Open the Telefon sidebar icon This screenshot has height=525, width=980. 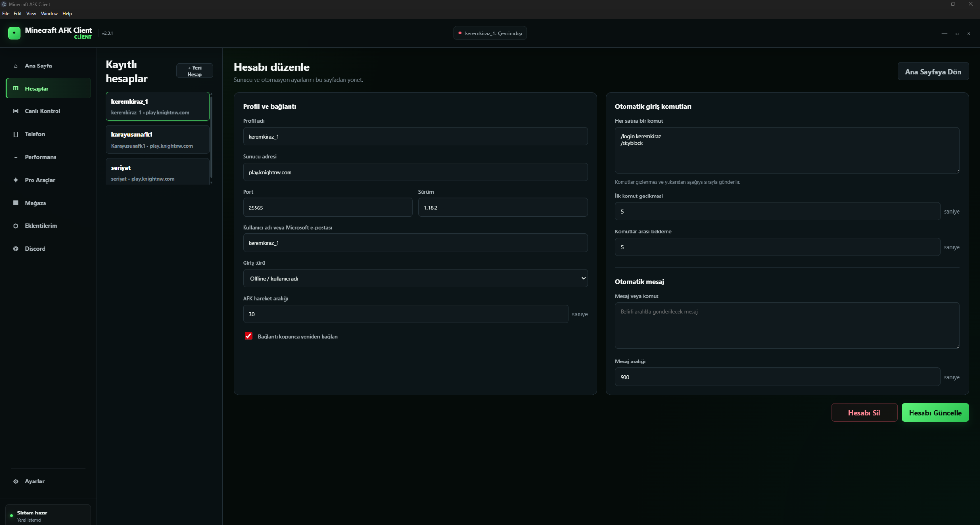[x=16, y=134]
